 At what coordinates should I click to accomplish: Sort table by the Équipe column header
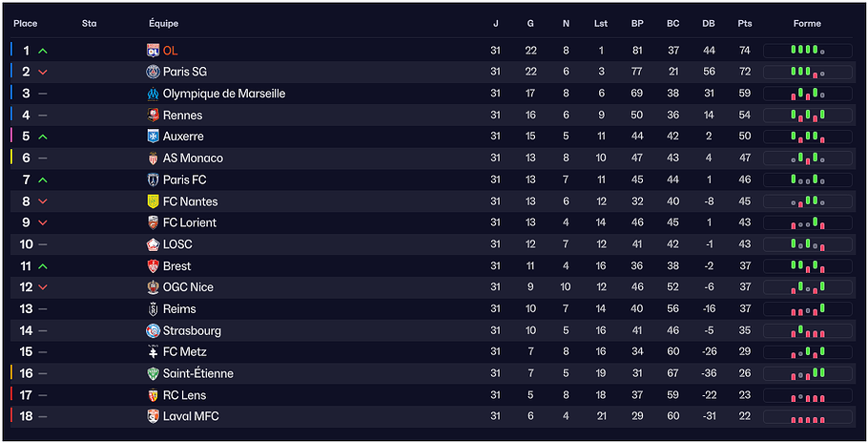[163, 23]
